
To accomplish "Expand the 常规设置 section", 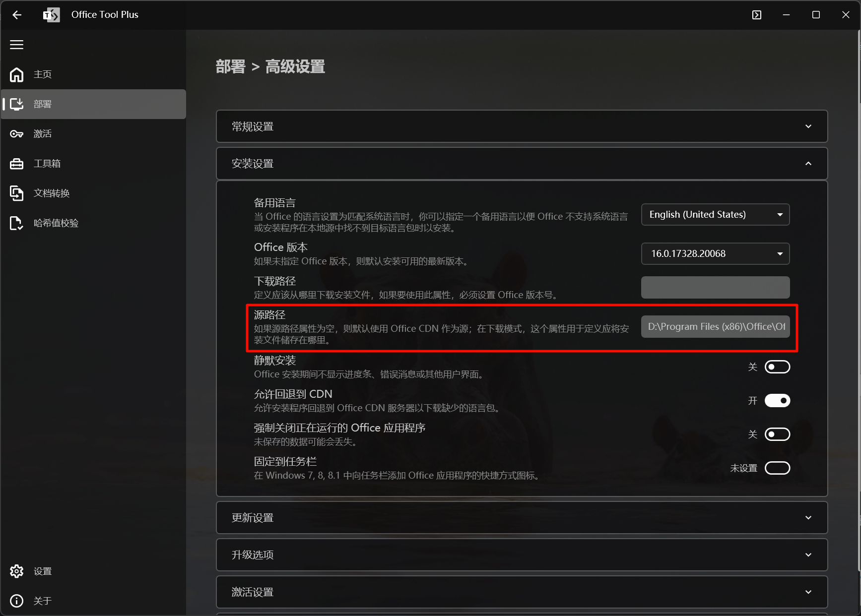I will (521, 126).
